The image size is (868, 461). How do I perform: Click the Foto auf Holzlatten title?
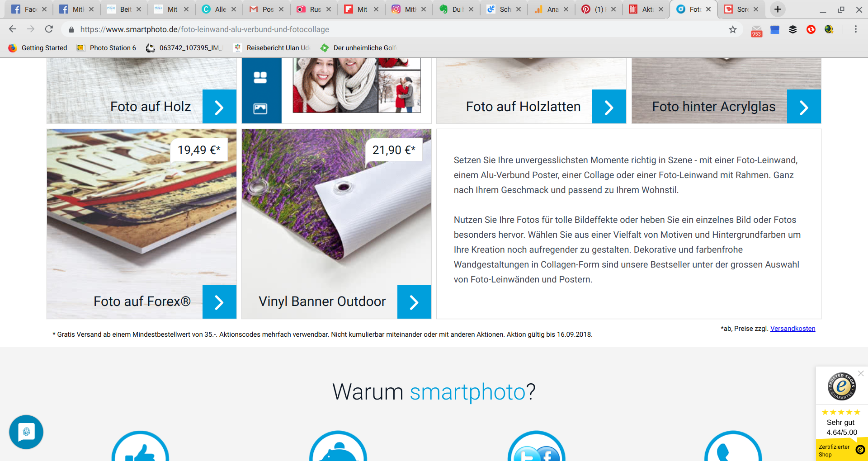click(x=523, y=107)
